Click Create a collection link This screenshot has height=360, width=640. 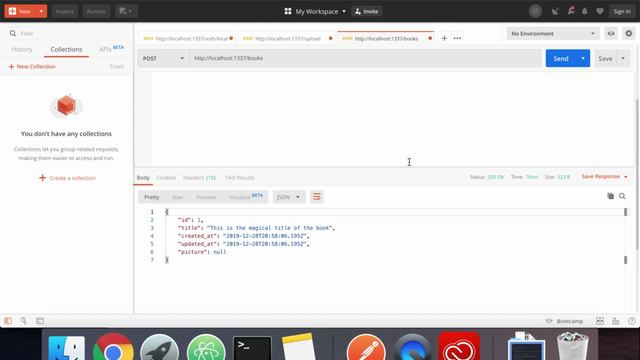point(67,178)
